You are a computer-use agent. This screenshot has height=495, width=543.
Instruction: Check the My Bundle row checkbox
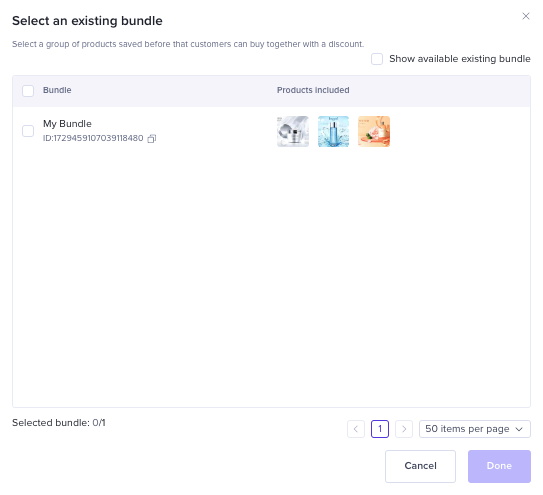click(28, 131)
